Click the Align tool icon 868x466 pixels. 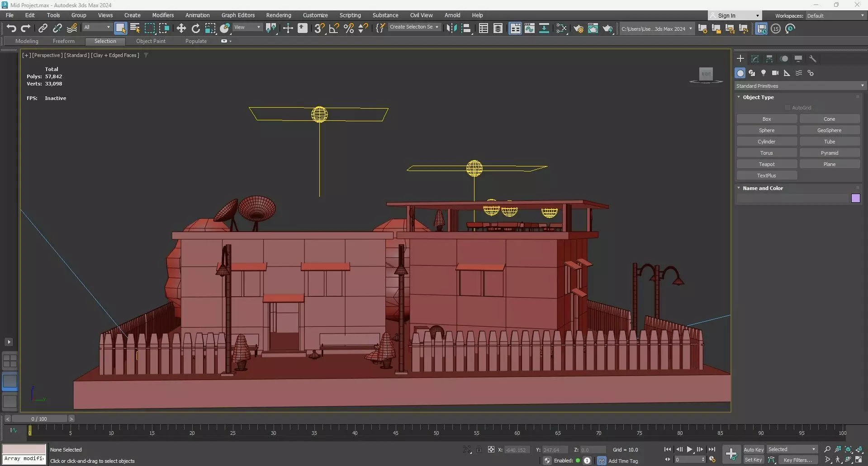[x=466, y=29]
